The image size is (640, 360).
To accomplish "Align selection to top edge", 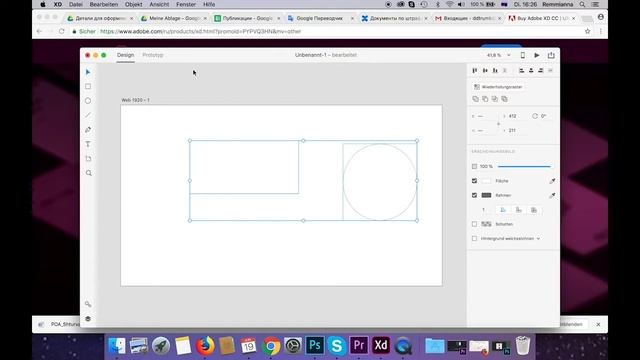I will (475, 71).
